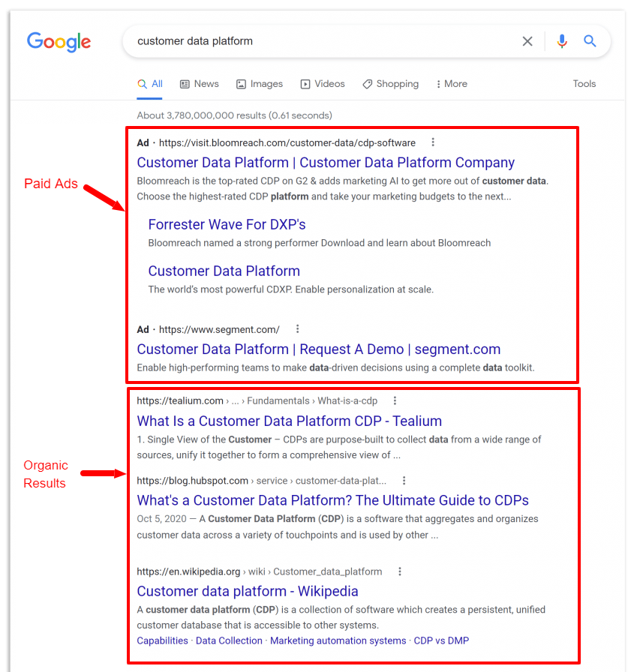Screen dimensions: 628x672
Task: Open three-dot options for Tealium result
Action: click(395, 400)
